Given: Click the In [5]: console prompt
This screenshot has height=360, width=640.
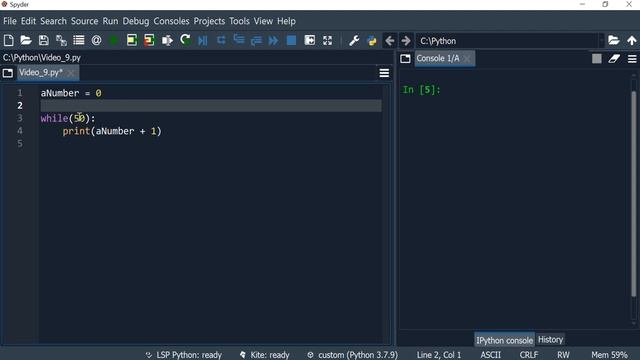Looking at the screenshot, I should (422, 90).
